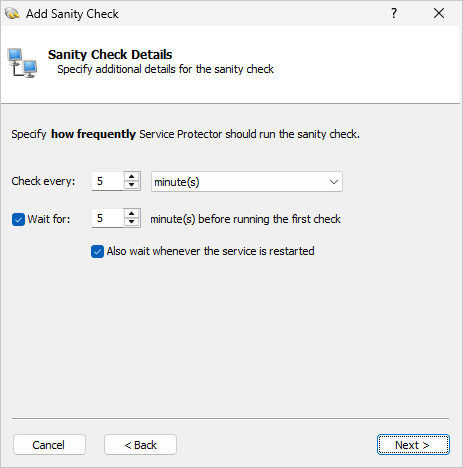Cancel the sanity check wizard
The height and width of the screenshot is (468, 463).
point(49,445)
